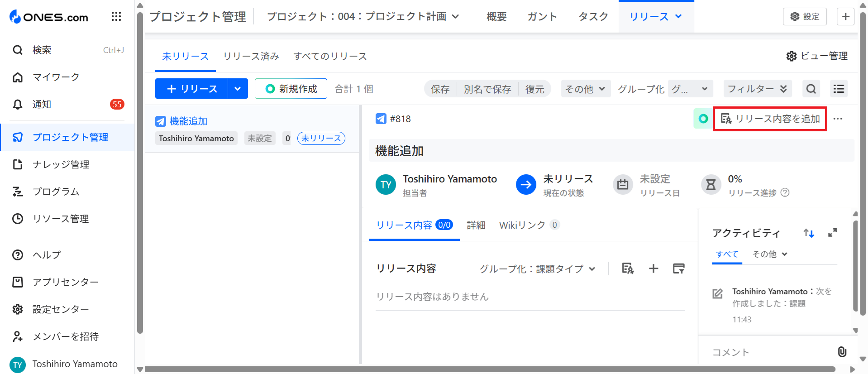868x374 pixels.
Task: Toggle activity sort order arrows icon
Action: pyautogui.click(x=809, y=233)
